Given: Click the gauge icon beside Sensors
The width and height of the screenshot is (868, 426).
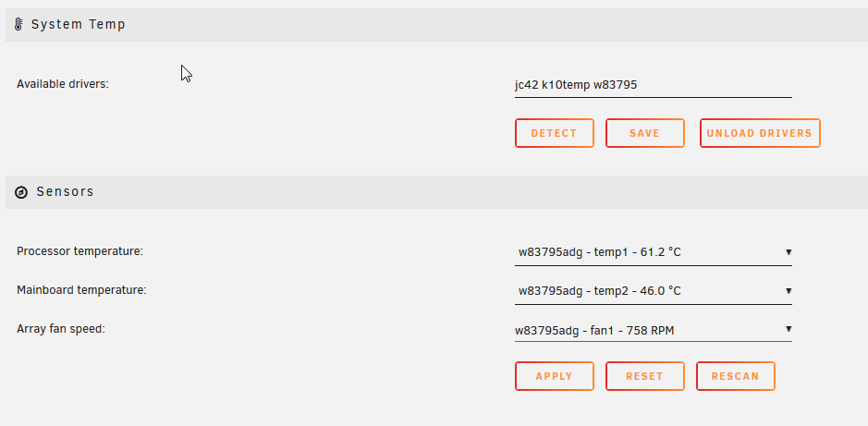Looking at the screenshot, I should (x=21, y=192).
